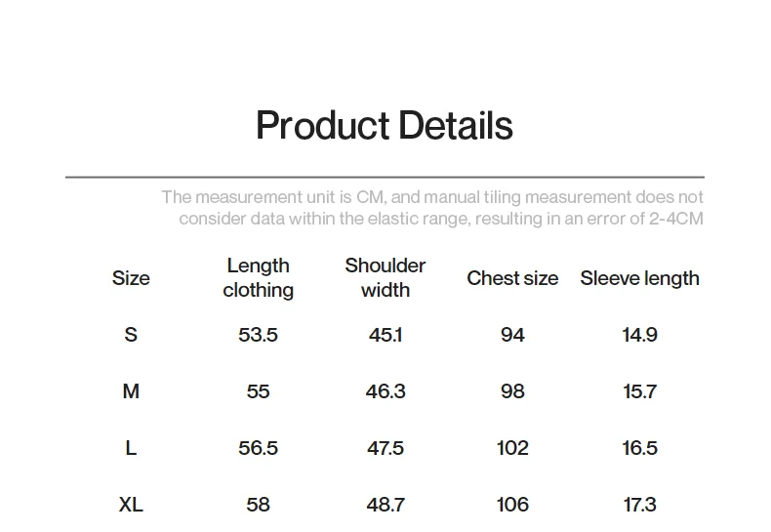Click the 106 chest size value
771x532 pixels.
pyautogui.click(x=512, y=505)
